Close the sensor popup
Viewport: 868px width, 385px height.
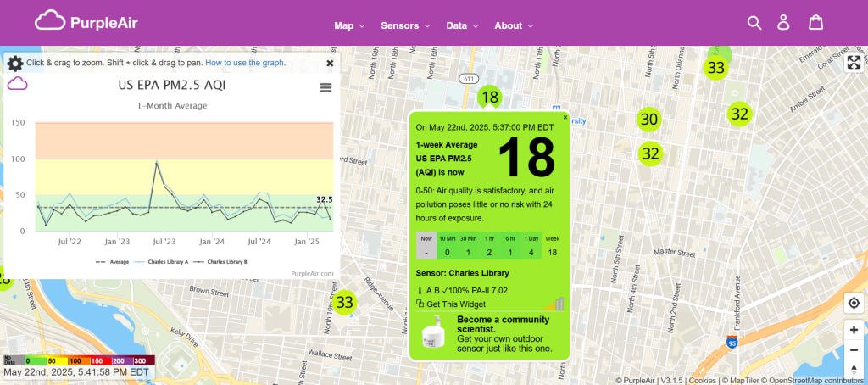click(x=565, y=117)
